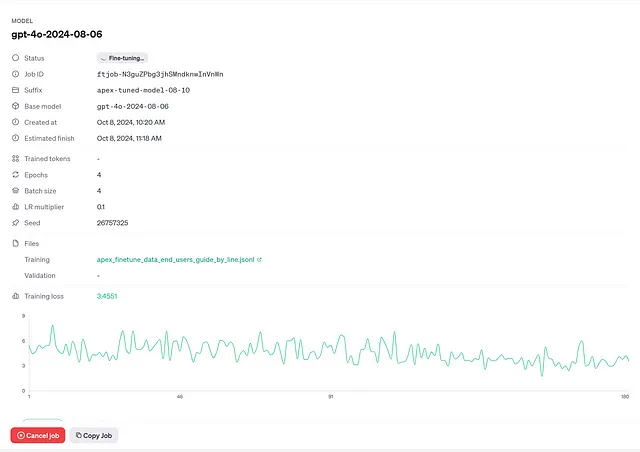This screenshot has width=640, height=452.
Task: Click the Fine-tuning status badge
Action: [122, 58]
